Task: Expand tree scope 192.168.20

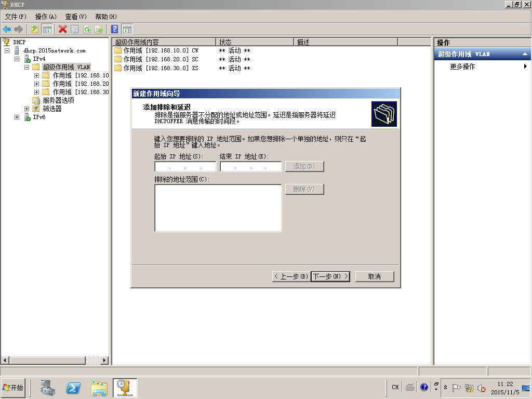Action: pyautogui.click(x=37, y=84)
